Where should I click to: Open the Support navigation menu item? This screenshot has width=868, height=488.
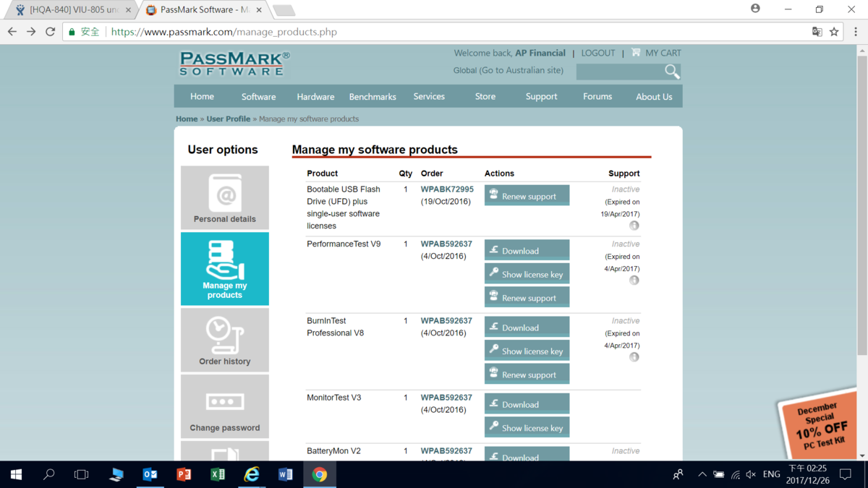coord(541,96)
